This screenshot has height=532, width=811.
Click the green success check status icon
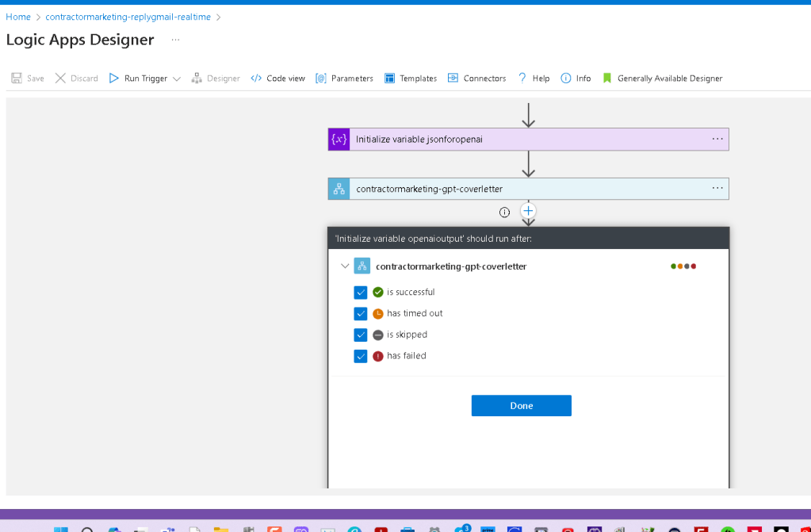pyautogui.click(x=378, y=293)
